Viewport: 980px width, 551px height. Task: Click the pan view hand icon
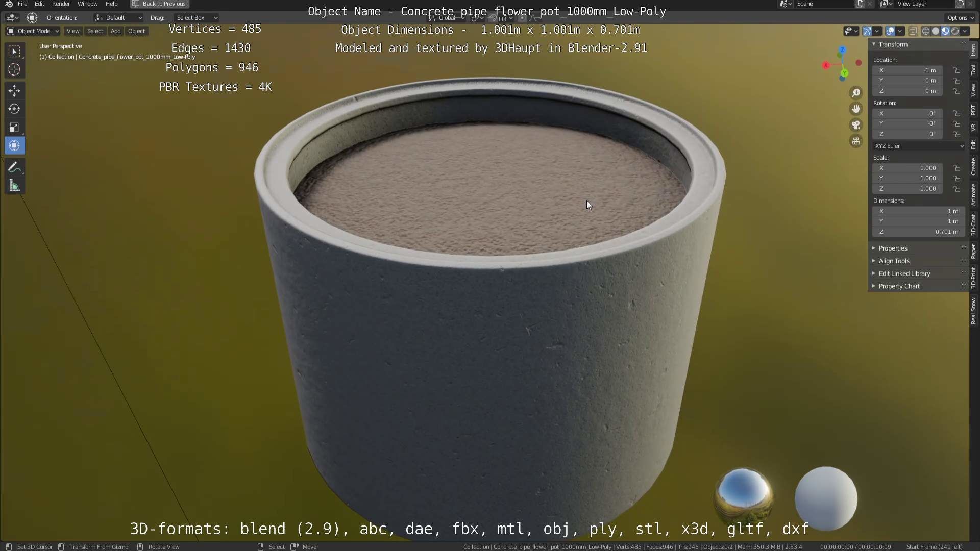click(x=856, y=109)
